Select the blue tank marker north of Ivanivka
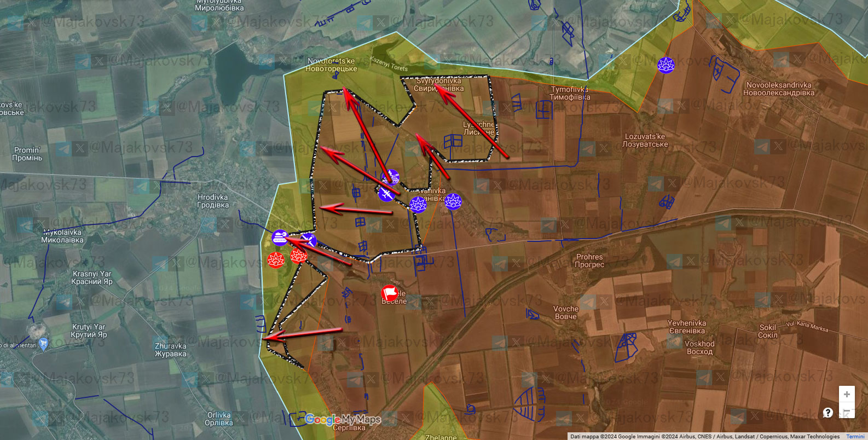Screen dimensions: 868x440 point(390,177)
